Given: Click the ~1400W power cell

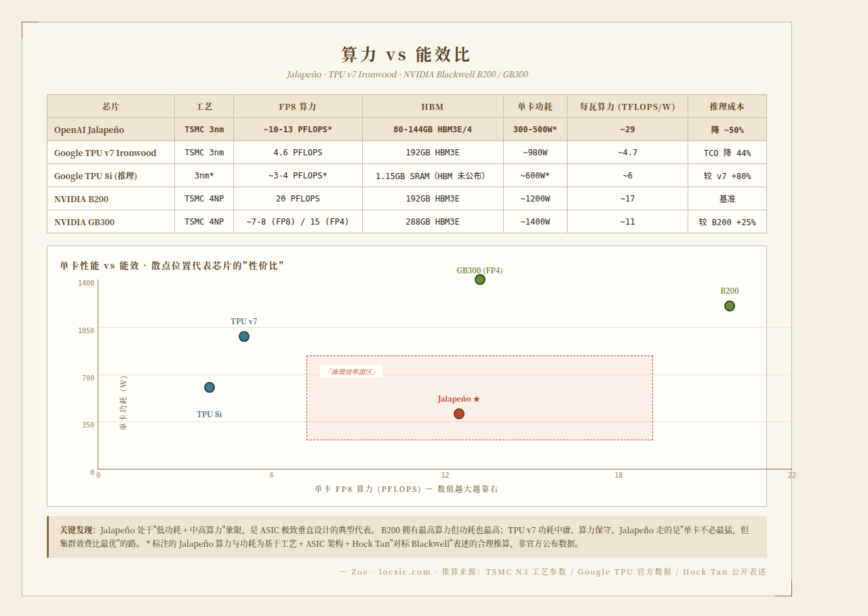Looking at the screenshot, I should (x=535, y=222).
